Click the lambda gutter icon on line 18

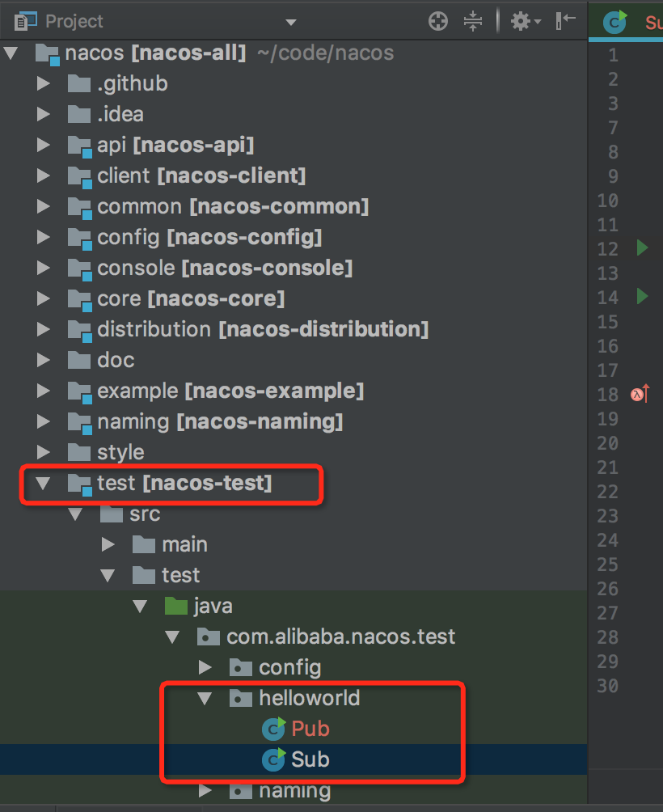(640, 394)
